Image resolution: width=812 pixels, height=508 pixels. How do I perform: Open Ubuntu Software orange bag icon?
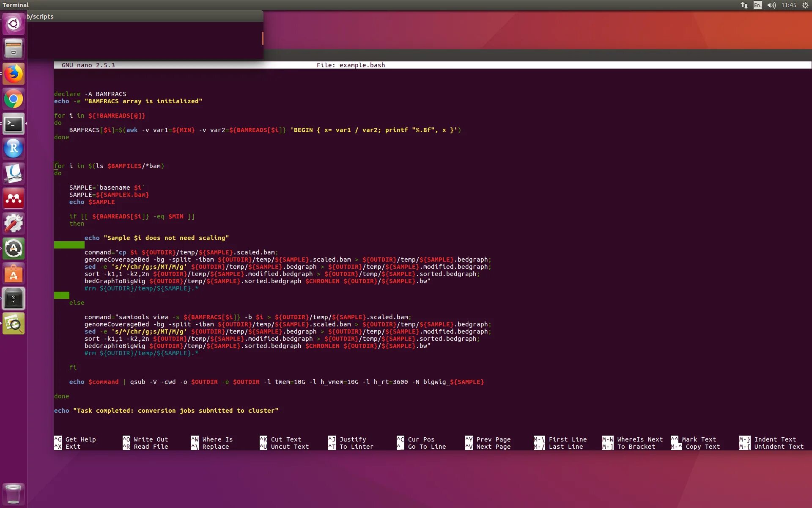(14, 274)
